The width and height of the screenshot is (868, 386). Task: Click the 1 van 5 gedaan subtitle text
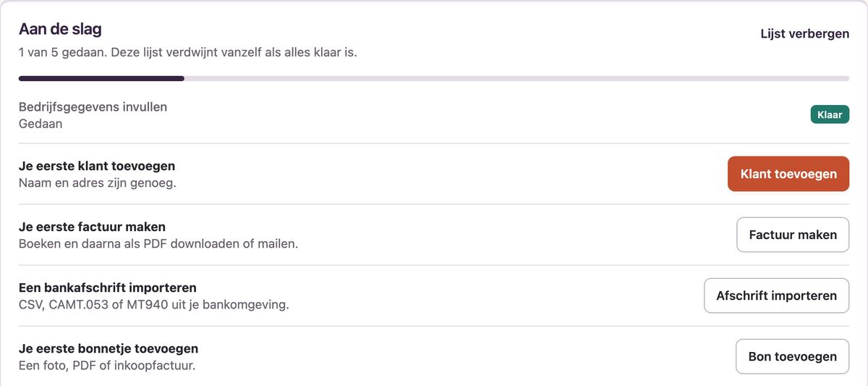pyautogui.click(x=188, y=53)
